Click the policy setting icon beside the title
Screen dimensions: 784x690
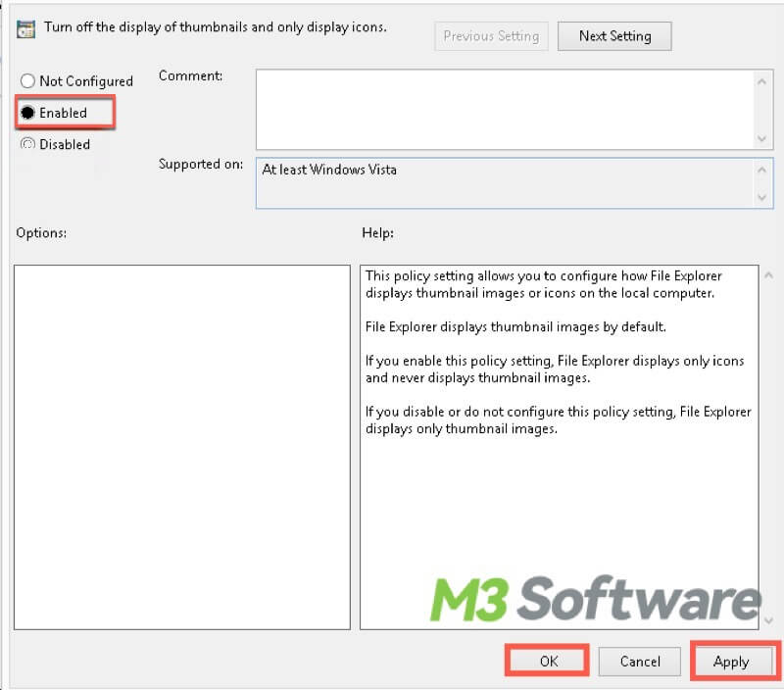coord(25,29)
